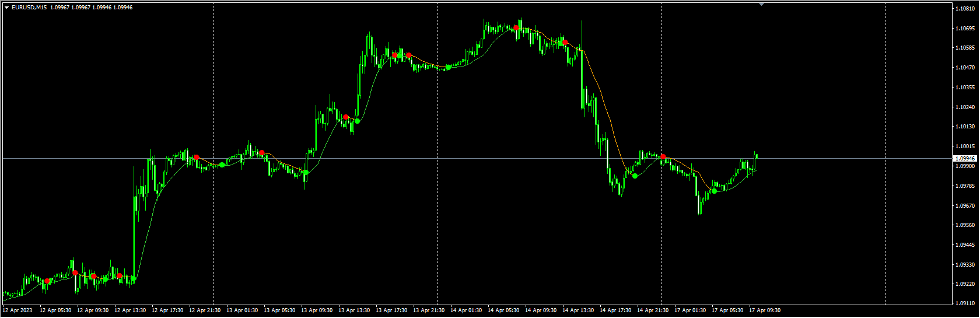Click the time axis label 17 Apr 09:30
980x318 pixels.
(x=765, y=310)
